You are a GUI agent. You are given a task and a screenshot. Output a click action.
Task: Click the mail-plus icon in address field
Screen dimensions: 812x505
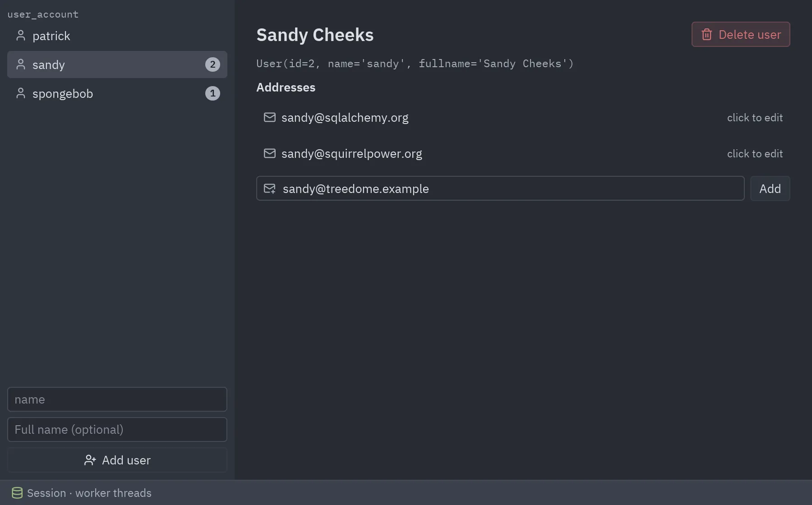click(x=269, y=188)
